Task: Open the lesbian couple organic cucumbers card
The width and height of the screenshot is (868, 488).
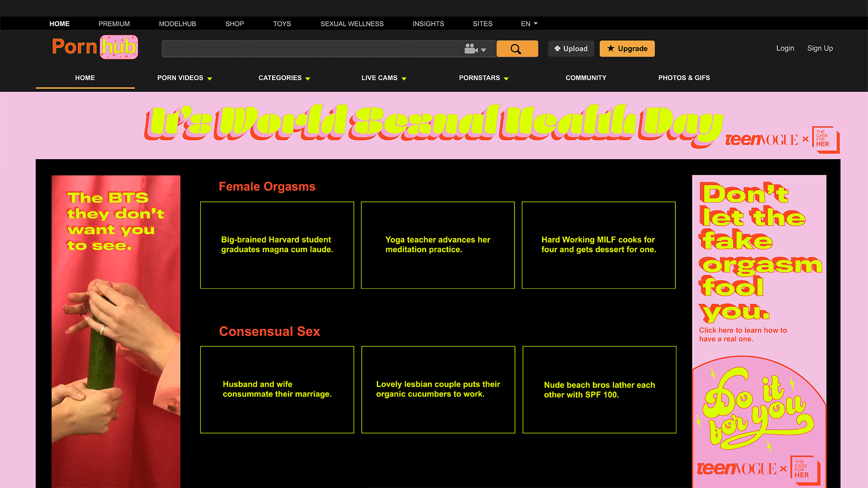Action: click(x=438, y=389)
